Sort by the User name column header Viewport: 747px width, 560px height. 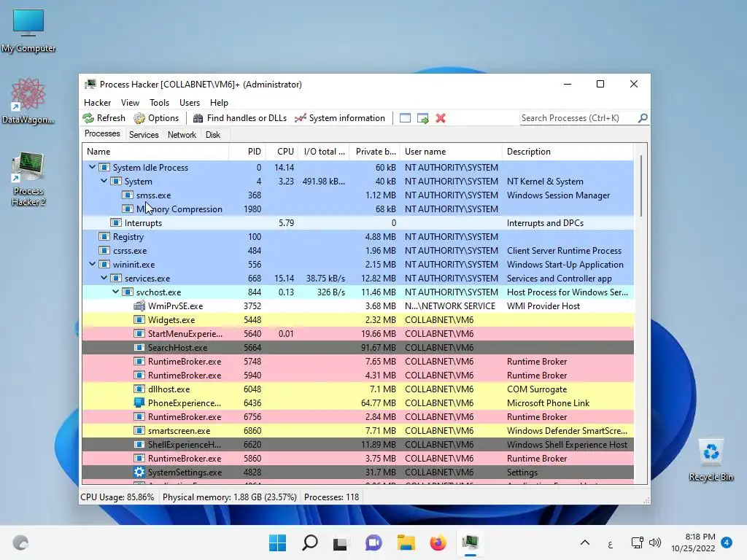pyautogui.click(x=451, y=152)
